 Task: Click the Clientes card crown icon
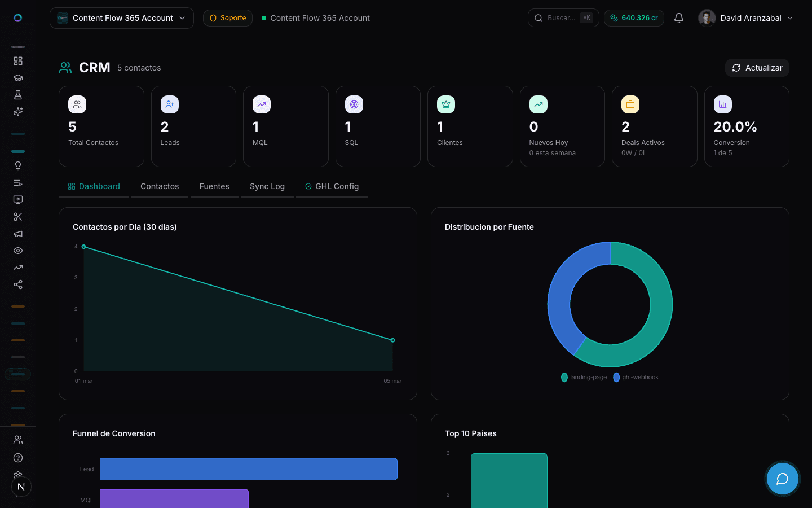point(446,104)
